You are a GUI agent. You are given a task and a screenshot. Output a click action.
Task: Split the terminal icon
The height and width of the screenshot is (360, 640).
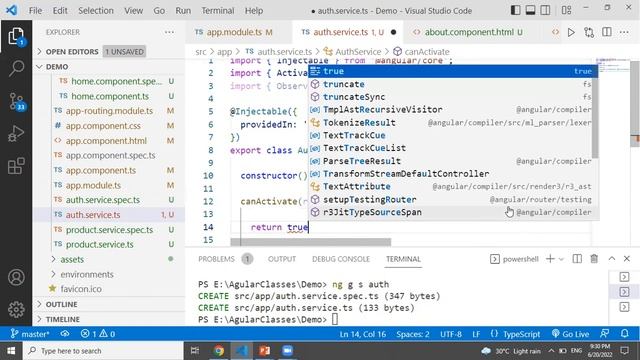point(577,259)
